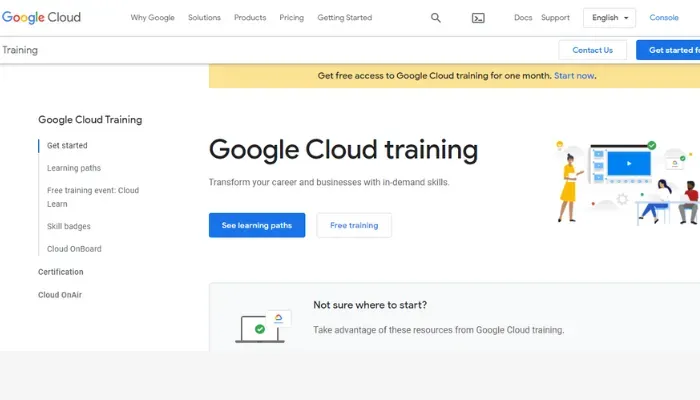Open the English language dropdown
The width and height of the screenshot is (700, 400).
609,18
